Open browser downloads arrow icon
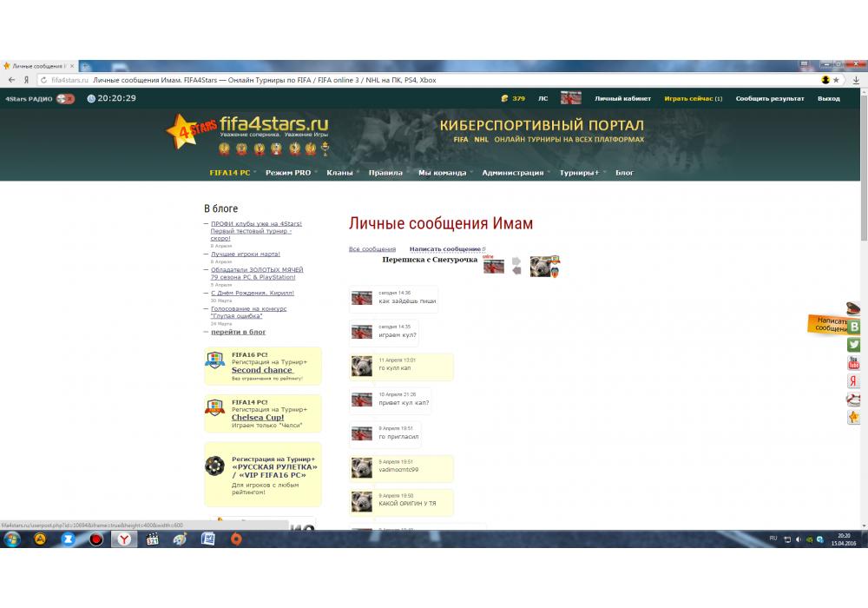This screenshot has height=608, width=868. (x=856, y=80)
